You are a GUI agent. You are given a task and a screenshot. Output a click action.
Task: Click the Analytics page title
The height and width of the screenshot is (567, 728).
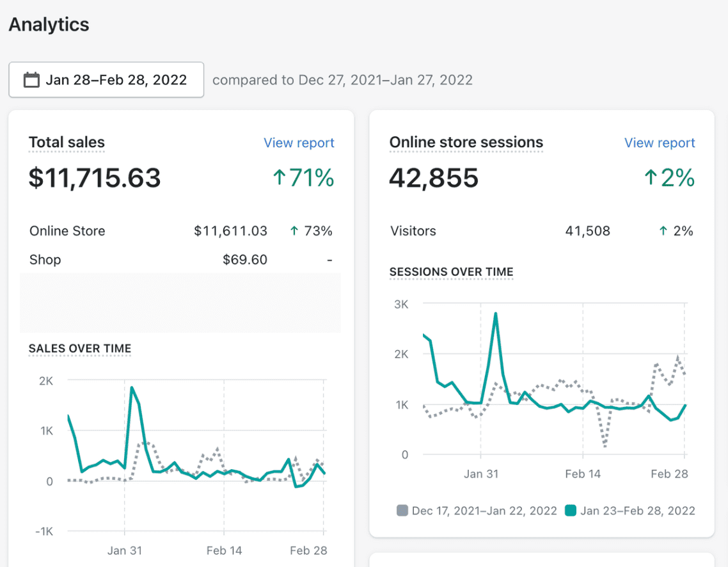click(49, 24)
